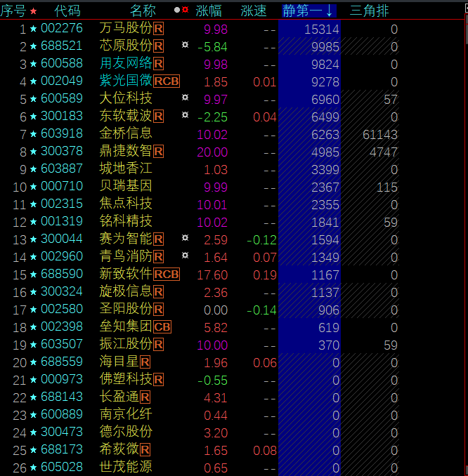Select stock name 贝瑞基因
468x476 pixels.
(126, 186)
